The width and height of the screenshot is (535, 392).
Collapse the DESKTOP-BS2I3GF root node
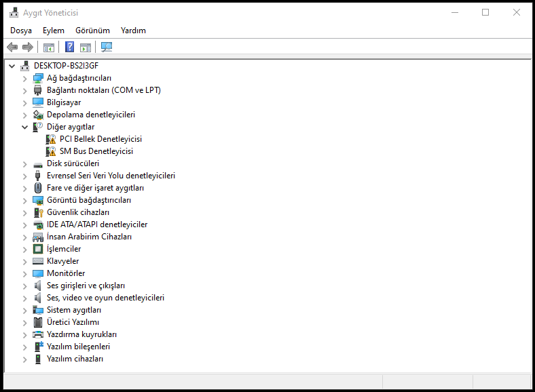(12, 66)
